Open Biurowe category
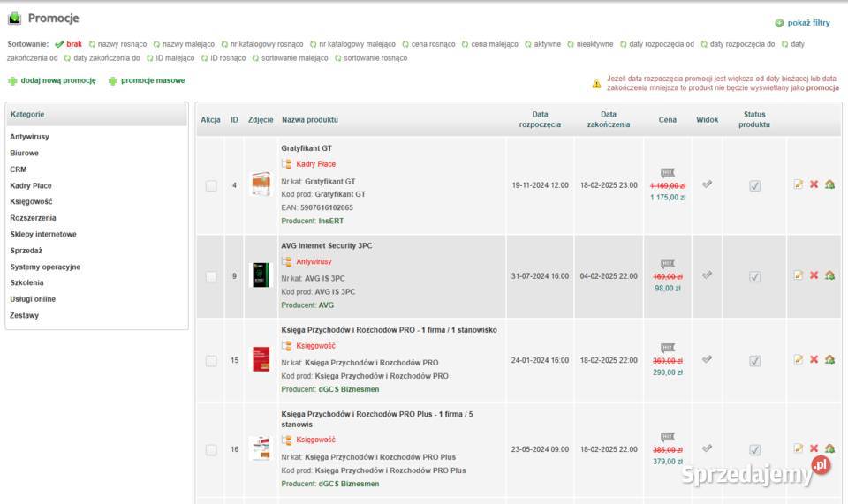848x504 pixels. 25,153
